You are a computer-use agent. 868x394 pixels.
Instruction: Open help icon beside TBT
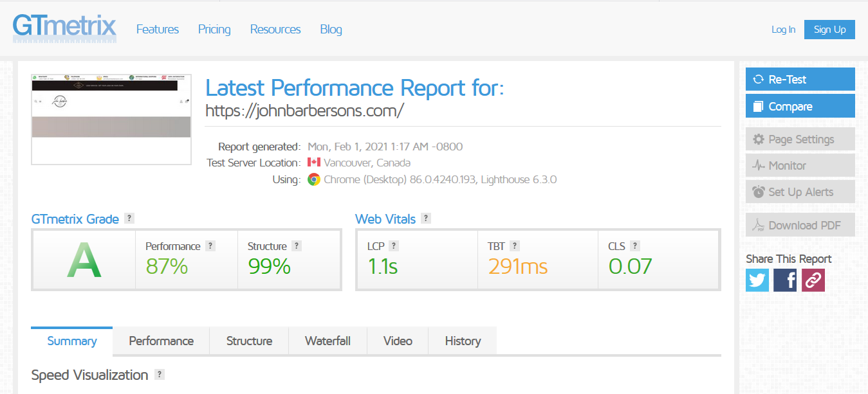pos(515,246)
